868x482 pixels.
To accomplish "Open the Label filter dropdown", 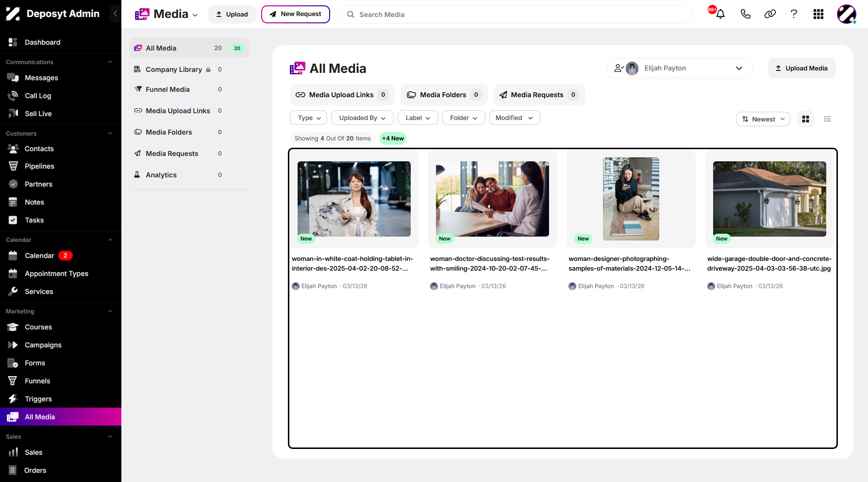I will [418, 118].
